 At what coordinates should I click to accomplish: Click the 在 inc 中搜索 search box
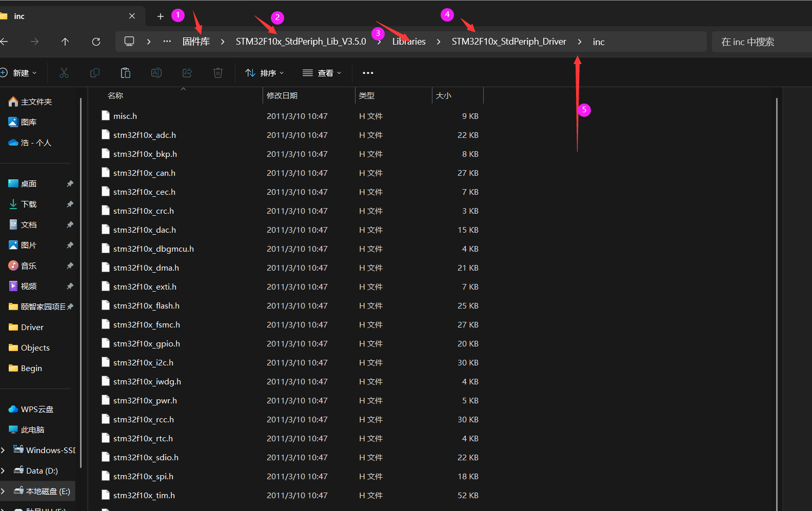click(x=762, y=42)
